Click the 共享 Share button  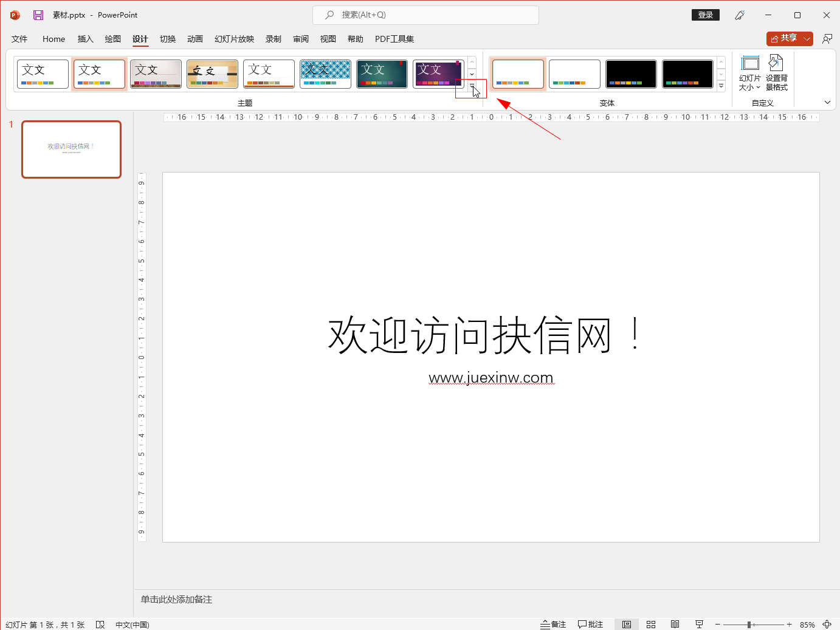pyautogui.click(x=783, y=38)
